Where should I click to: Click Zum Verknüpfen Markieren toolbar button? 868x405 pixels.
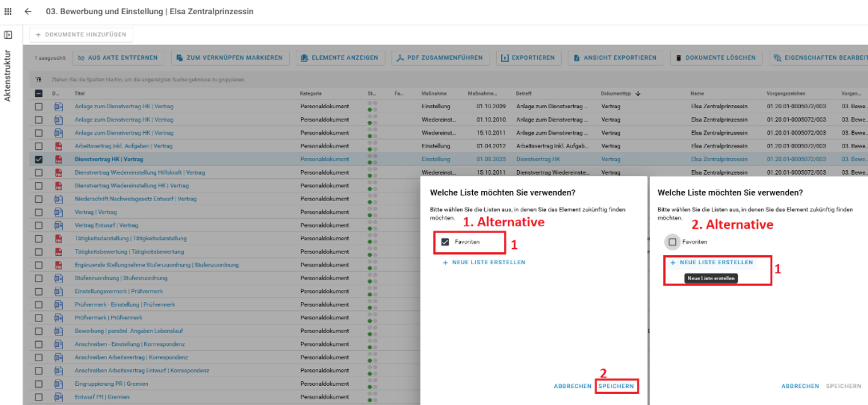(x=230, y=58)
